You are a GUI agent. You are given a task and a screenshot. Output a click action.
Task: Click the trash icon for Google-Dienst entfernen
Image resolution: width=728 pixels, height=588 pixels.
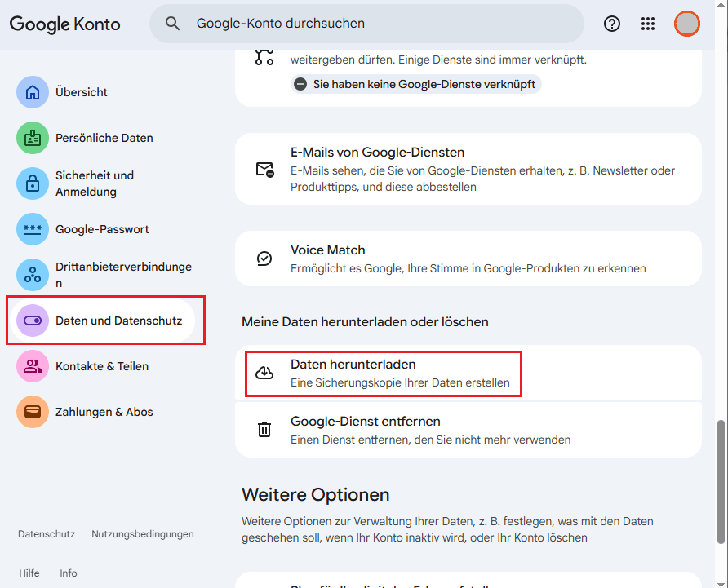[x=264, y=430]
